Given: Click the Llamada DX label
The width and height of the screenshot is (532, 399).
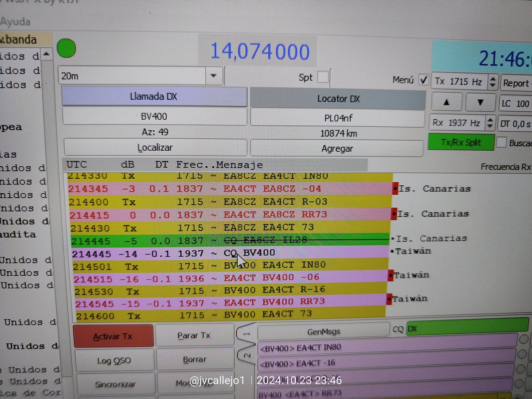Looking at the screenshot, I should (154, 97).
